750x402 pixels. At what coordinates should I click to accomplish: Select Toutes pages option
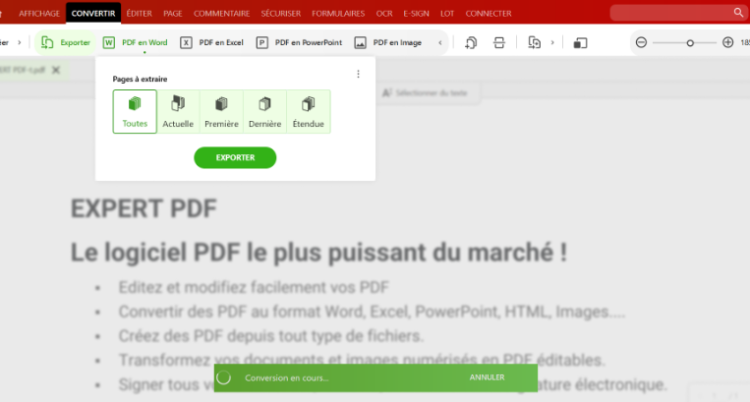[135, 111]
